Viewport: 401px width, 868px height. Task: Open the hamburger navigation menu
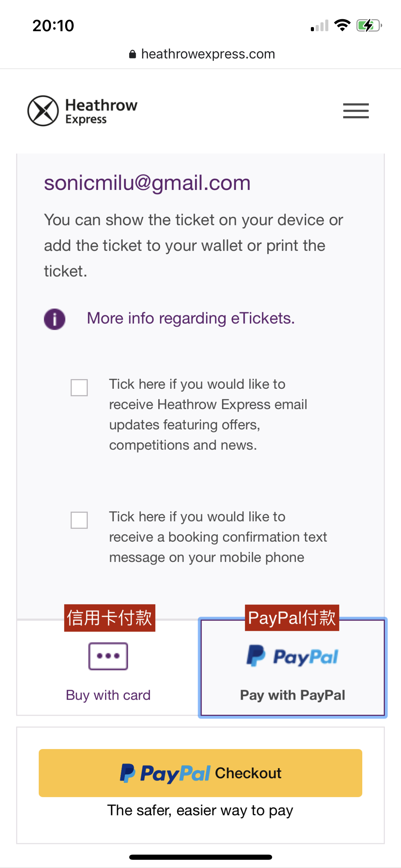356,111
